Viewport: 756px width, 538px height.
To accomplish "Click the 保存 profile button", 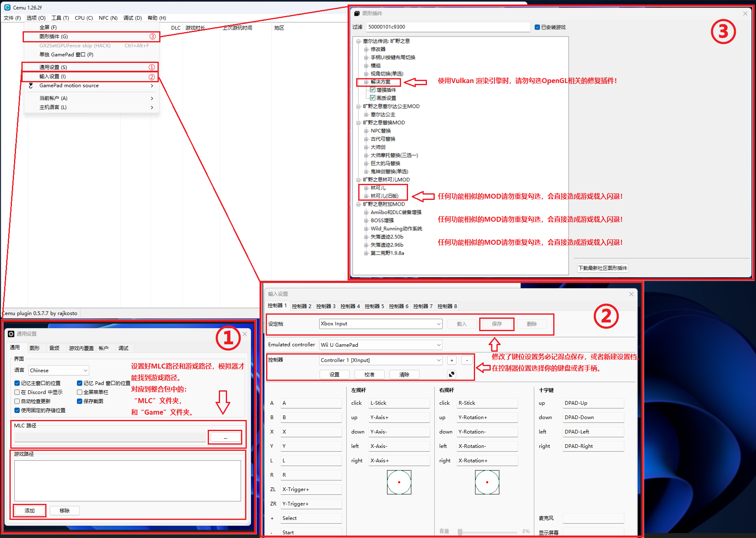I will (x=497, y=324).
